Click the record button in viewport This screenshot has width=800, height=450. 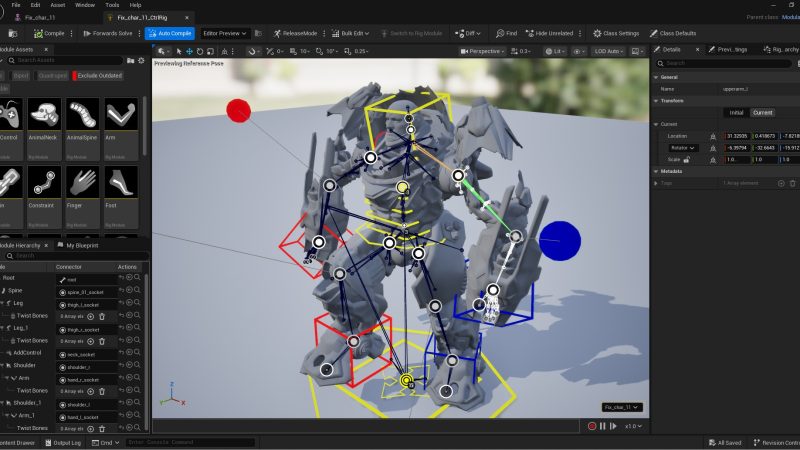coord(592,426)
